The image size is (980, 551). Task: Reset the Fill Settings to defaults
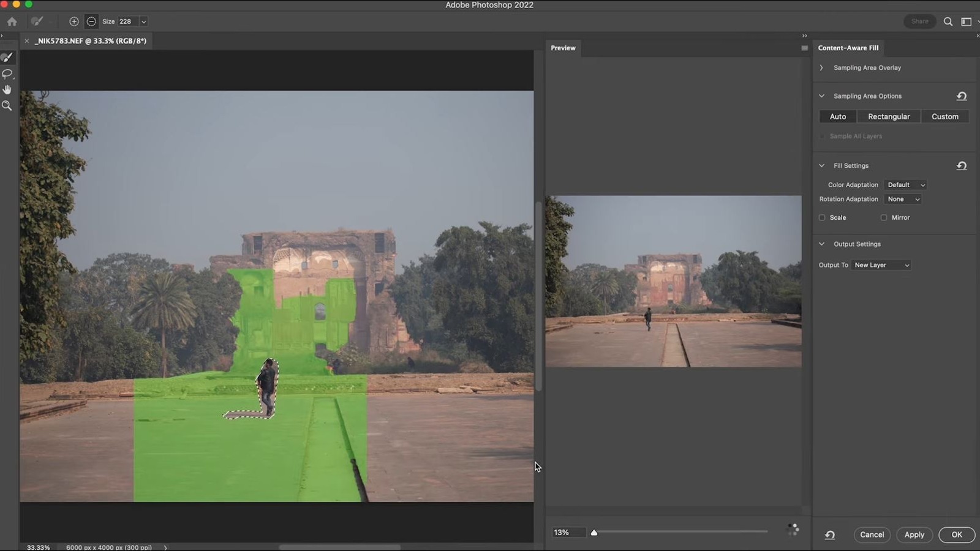[x=961, y=165]
